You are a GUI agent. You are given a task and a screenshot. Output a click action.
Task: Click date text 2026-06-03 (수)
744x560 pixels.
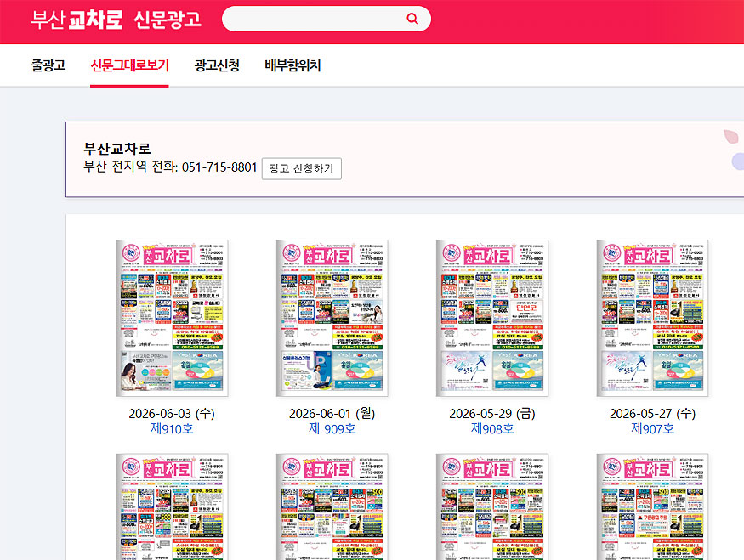tap(172, 414)
